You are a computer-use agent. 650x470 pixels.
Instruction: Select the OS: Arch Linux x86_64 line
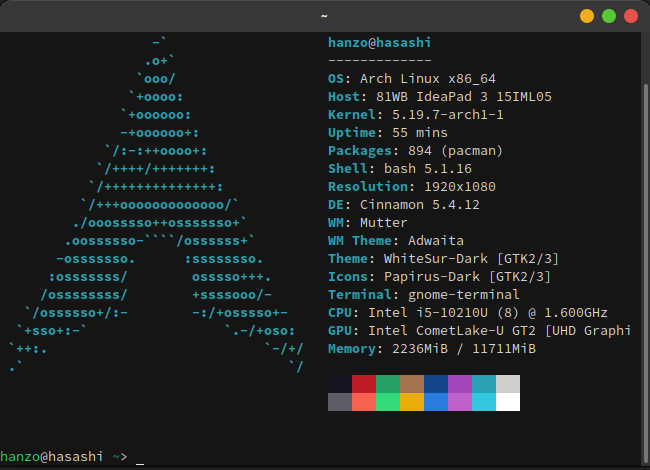[412, 79]
